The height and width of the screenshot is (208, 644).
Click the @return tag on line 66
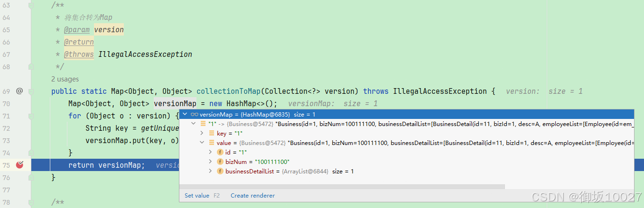[x=79, y=42]
